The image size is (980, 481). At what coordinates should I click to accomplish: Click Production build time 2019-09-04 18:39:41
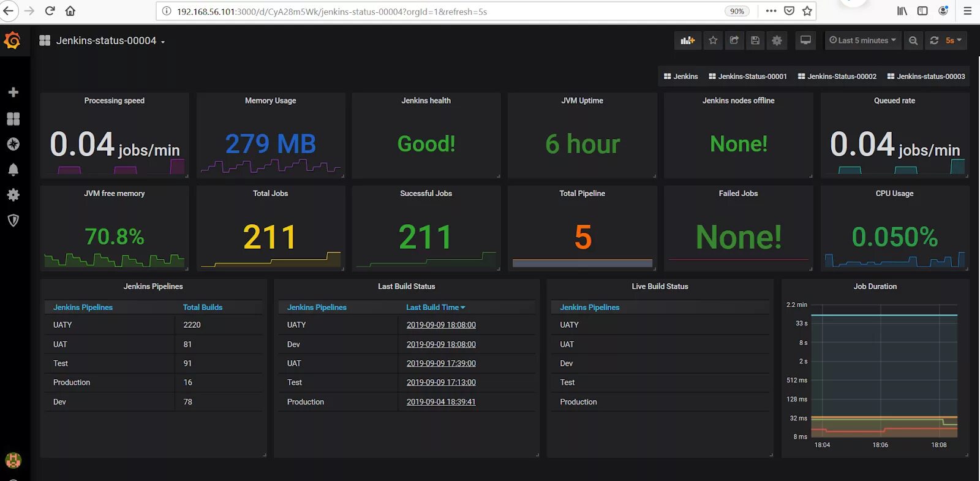pyautogui.click(x=441, y=402)
